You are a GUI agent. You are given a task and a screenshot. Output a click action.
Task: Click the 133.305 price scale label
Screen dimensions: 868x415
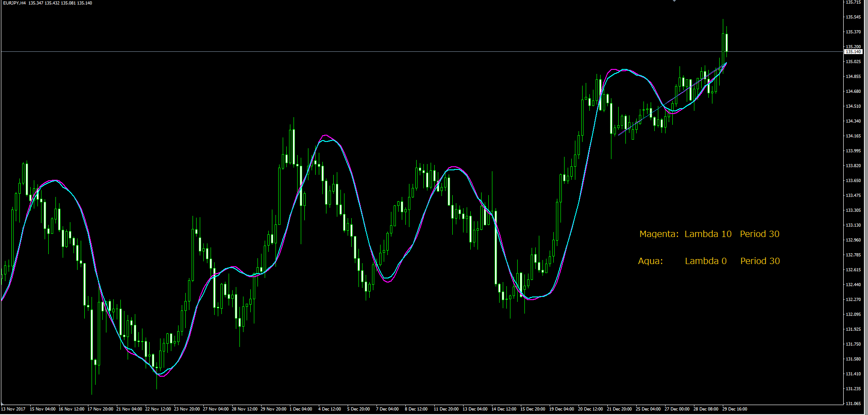(853, 210)
